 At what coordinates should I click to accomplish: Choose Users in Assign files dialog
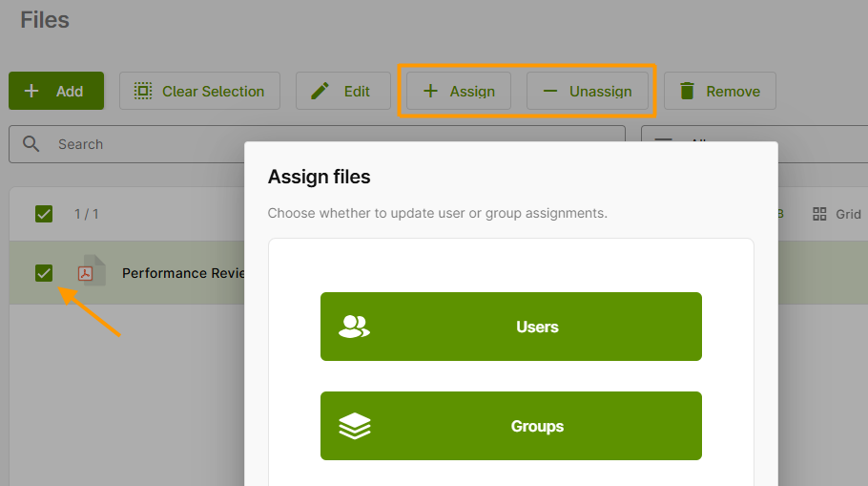click(511, 327)
